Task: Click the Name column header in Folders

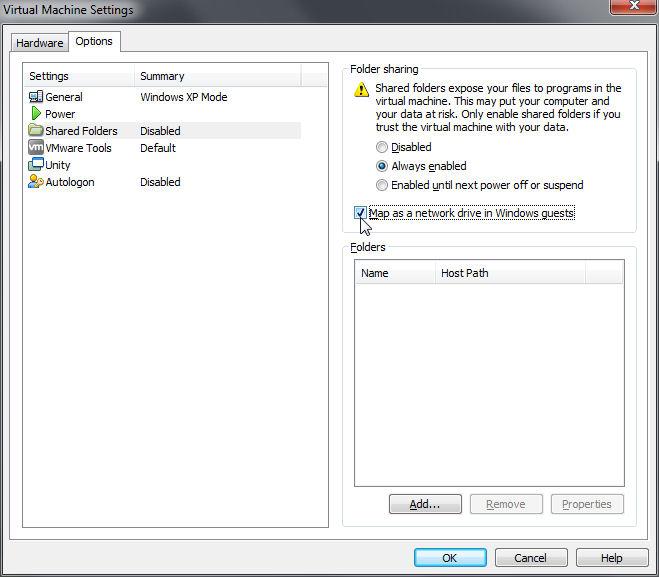Action: coord(394,273)
